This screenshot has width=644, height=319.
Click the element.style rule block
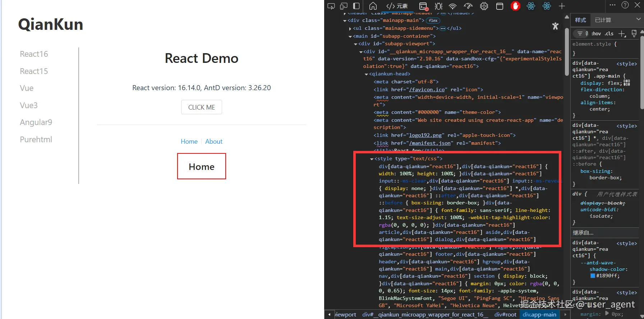pyautogui.click(x=604, y=48)
